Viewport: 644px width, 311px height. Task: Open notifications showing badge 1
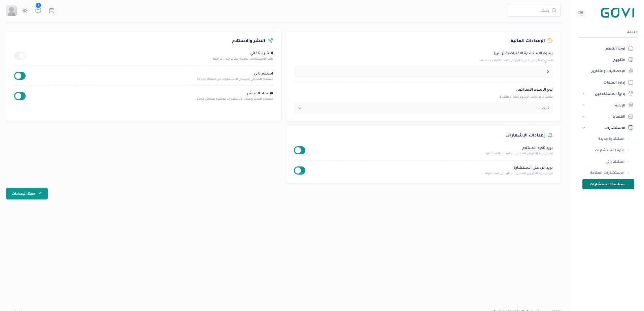point(38,10)
